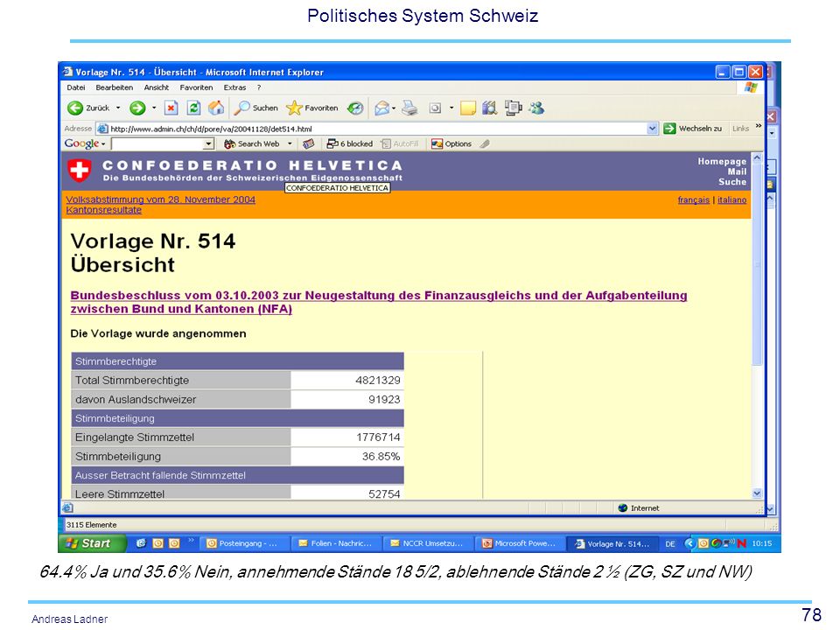
Task: Open the Google logo toolbar menu
Action: coord(85,143)
